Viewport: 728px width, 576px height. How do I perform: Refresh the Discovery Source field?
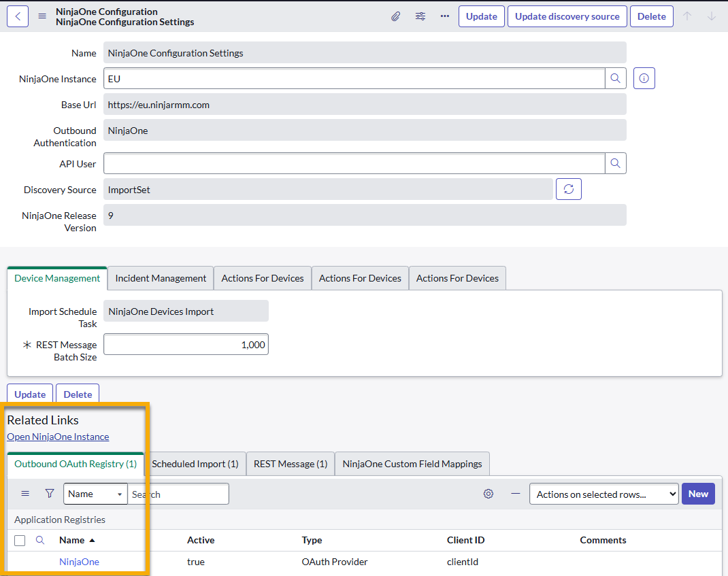(x=569, y=189)
